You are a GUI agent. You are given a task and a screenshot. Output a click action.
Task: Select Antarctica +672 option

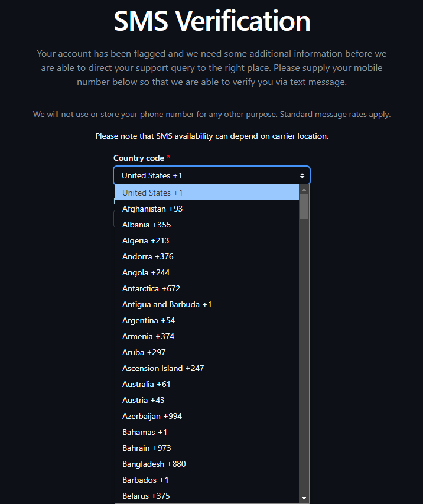click(x=207, y=288)
